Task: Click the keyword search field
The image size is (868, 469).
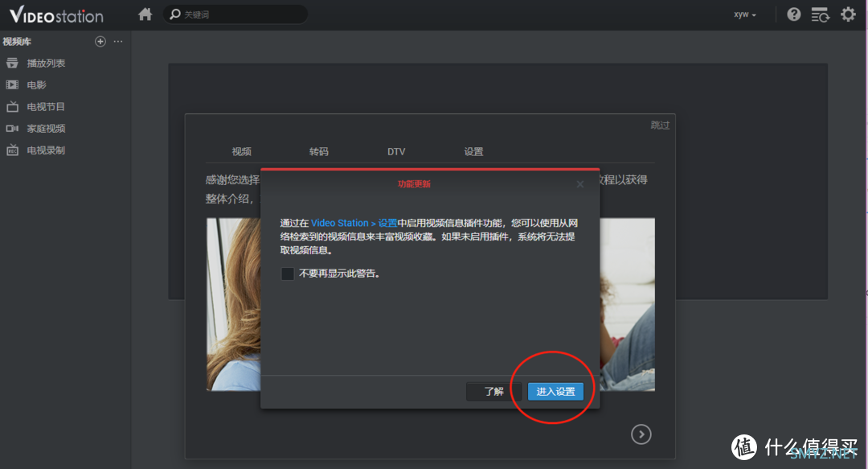Action: tap(235, 14)
